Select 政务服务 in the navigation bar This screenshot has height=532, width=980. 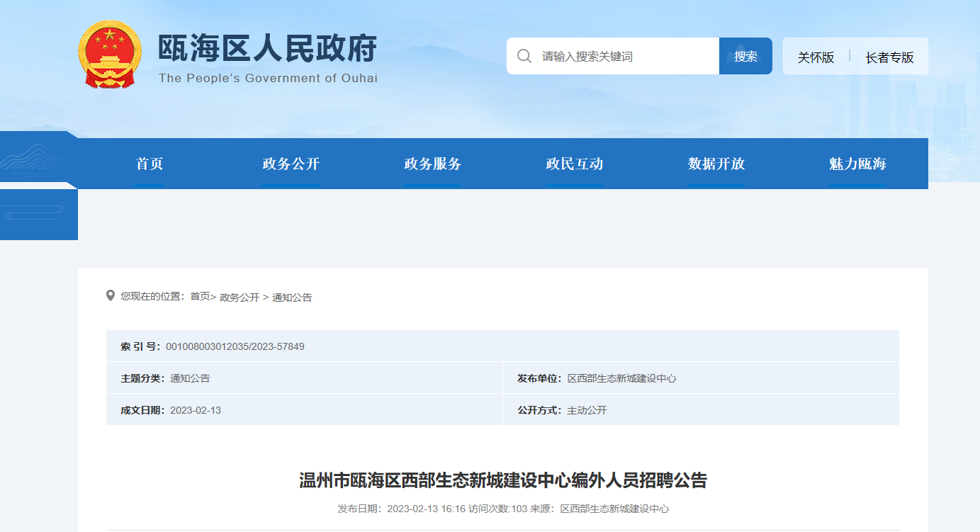pyautogui.click(x=432, y=164)
